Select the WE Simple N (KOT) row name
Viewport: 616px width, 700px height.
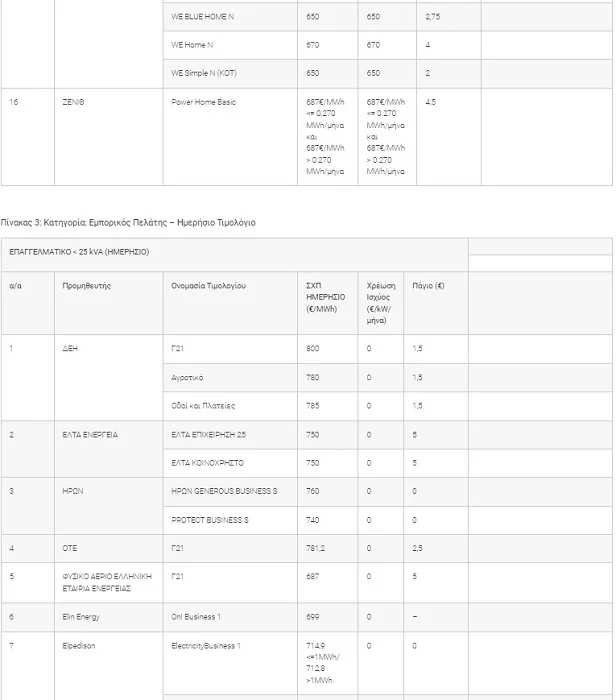coord(204,73)
